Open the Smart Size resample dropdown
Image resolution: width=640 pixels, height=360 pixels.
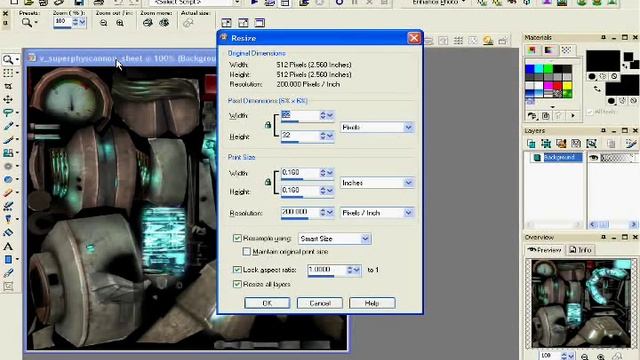[365, 238]
